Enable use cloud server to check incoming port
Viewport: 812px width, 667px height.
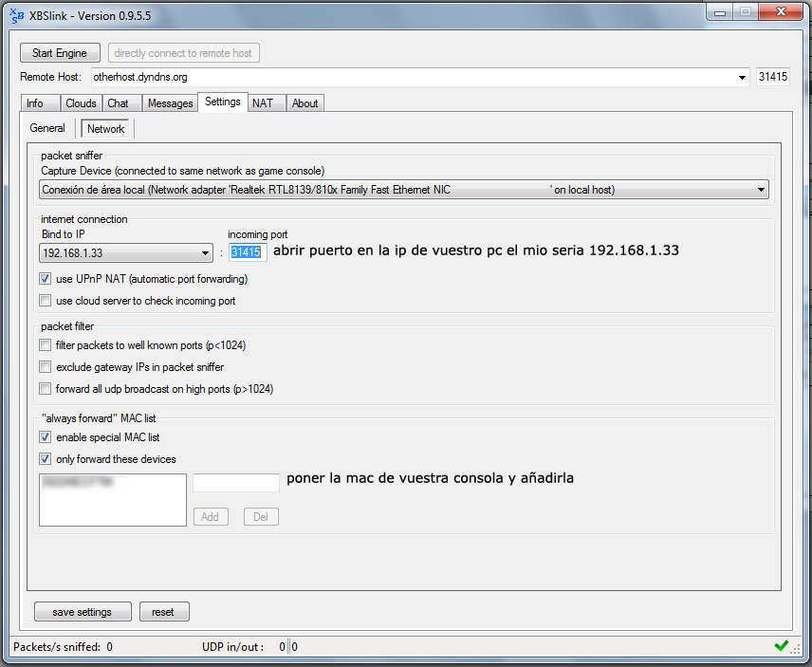45,301
